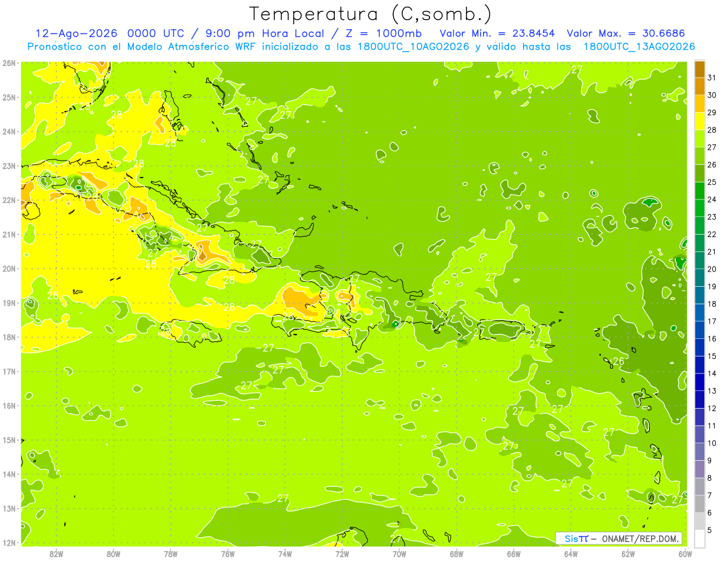This screenshot has height=562, width=728.
Task: Click latitude axis label "20N"
Action: click(9, 269)
